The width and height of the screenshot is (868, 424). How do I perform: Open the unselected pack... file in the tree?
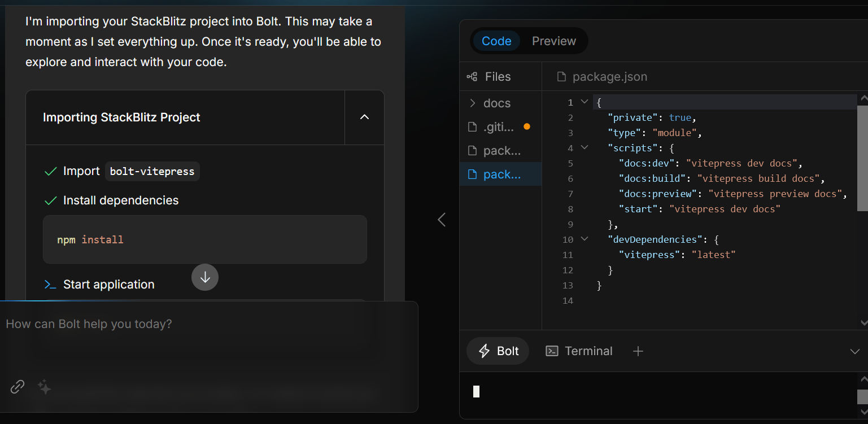pyautogui.click(x=501, y=151)
